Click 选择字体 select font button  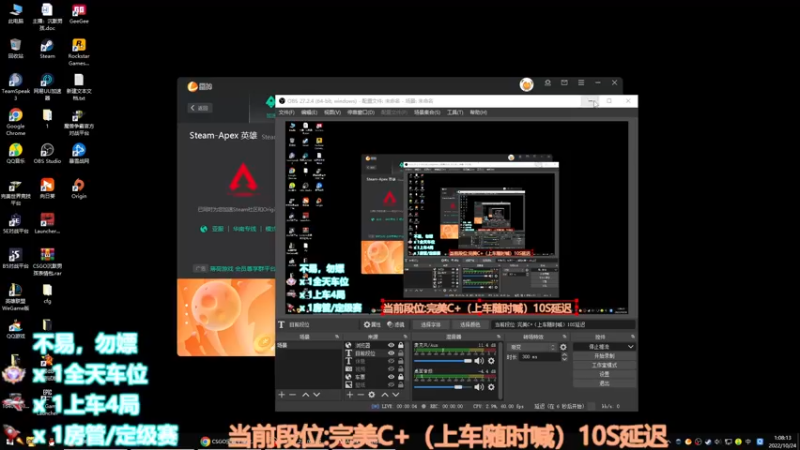[431, 324]
